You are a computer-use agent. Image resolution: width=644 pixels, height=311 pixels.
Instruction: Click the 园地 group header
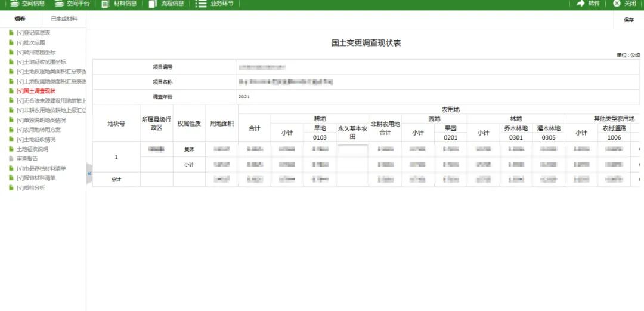434,119
